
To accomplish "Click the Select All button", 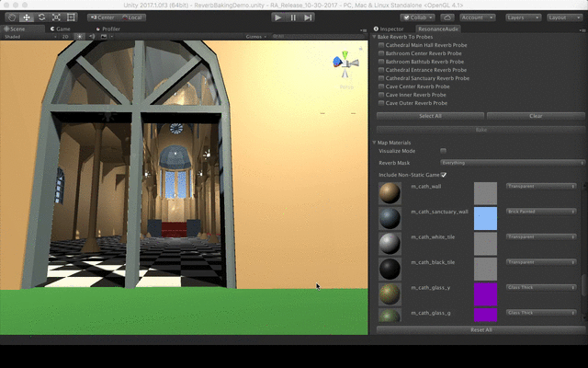I will click(430, 116).
